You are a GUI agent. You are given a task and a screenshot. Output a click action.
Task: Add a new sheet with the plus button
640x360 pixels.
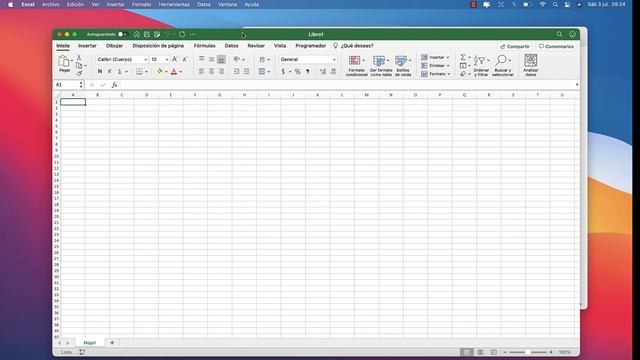tap(112, 343)
